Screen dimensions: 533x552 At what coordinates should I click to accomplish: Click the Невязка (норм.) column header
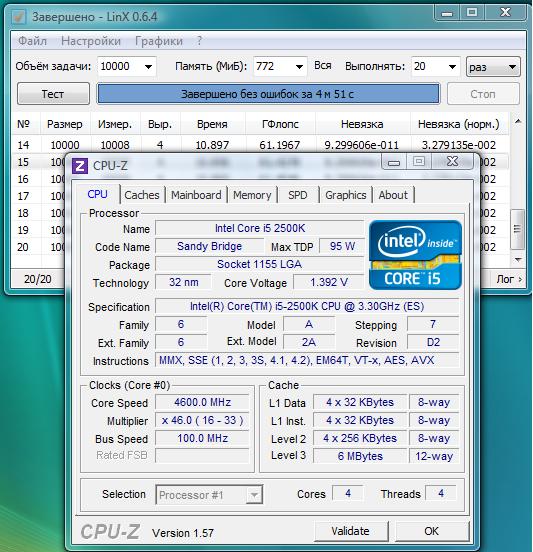[x=459, y=124]
